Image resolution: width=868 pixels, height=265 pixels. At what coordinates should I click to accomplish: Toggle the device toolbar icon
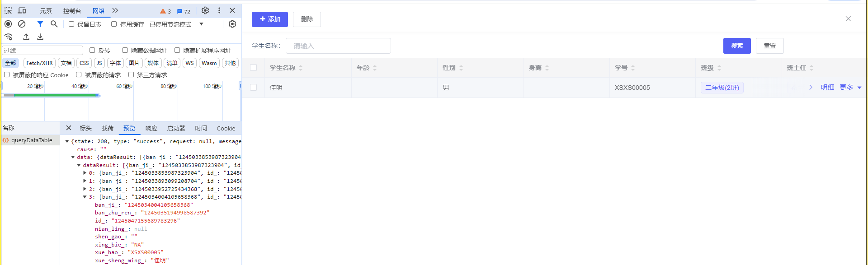(22, 10)
